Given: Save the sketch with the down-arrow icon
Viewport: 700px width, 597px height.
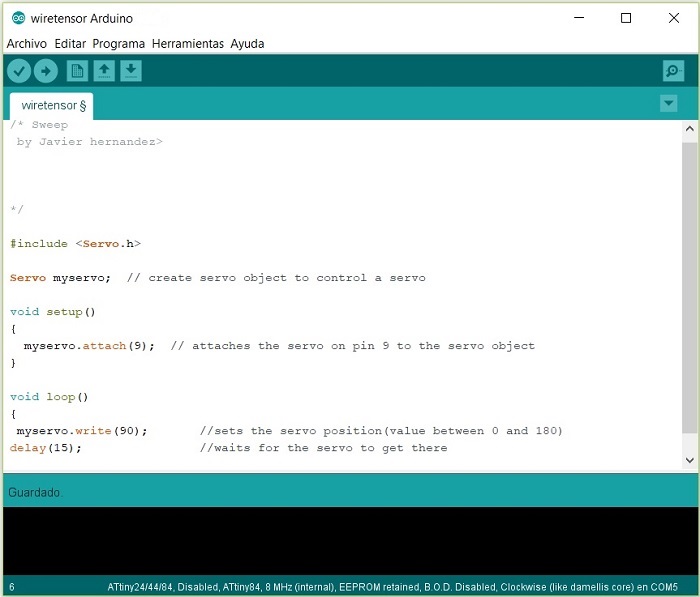Looking at the screenshot, I should (x=131, y=71).
